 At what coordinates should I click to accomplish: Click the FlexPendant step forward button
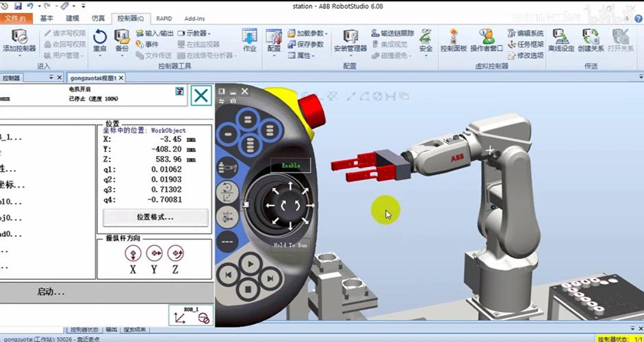270,278
